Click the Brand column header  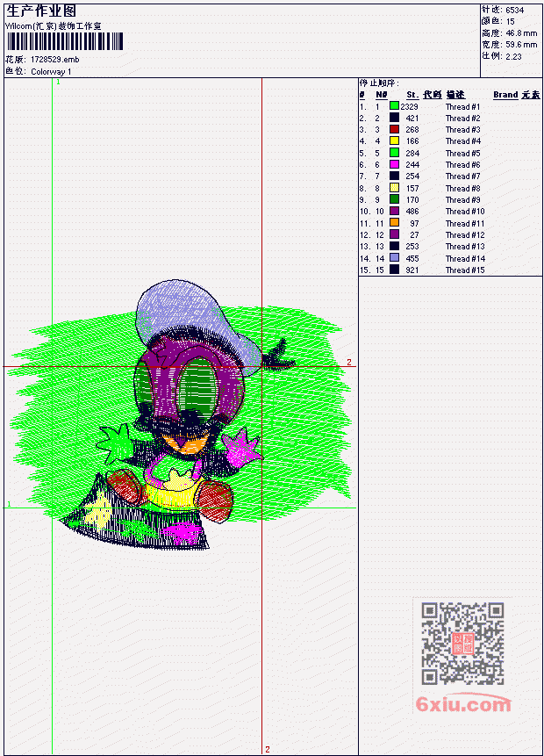tap(505, 95)
